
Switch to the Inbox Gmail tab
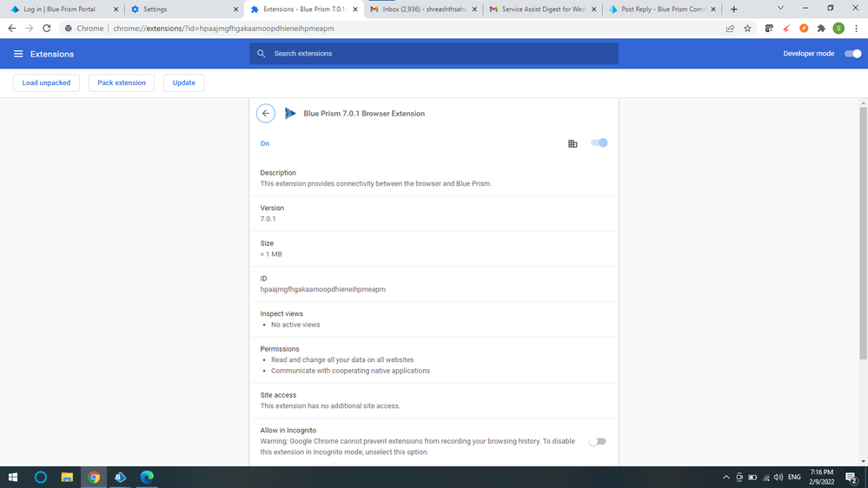[422, 10]
